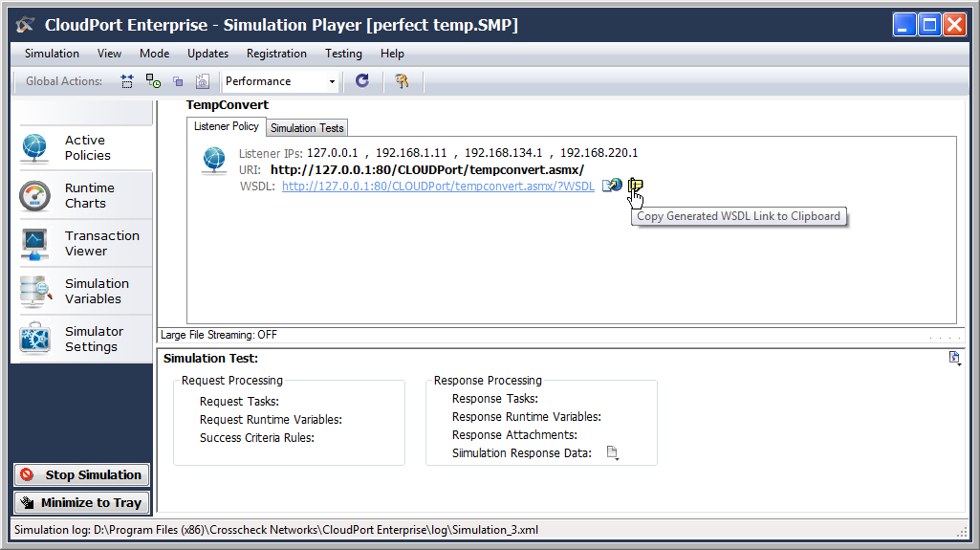This screenshot has height=550, width=980.
Task: Click the listener IP 192.168.220.1
Action: (599, 152)
